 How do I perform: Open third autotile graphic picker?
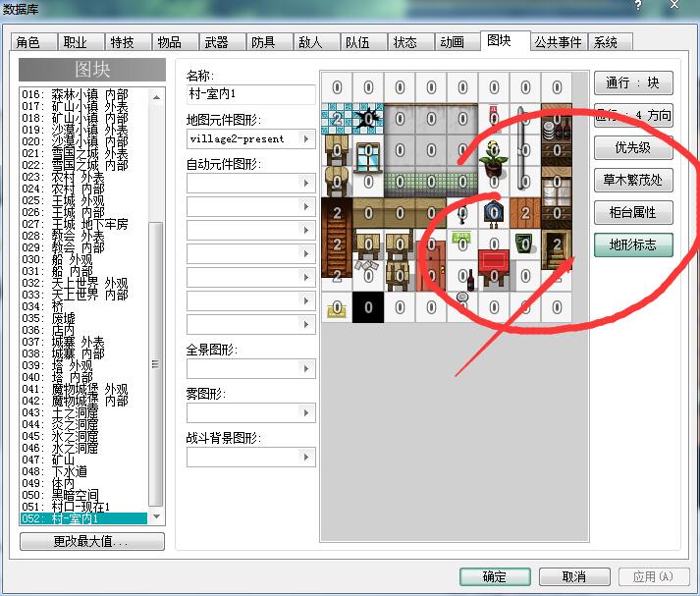306,231
